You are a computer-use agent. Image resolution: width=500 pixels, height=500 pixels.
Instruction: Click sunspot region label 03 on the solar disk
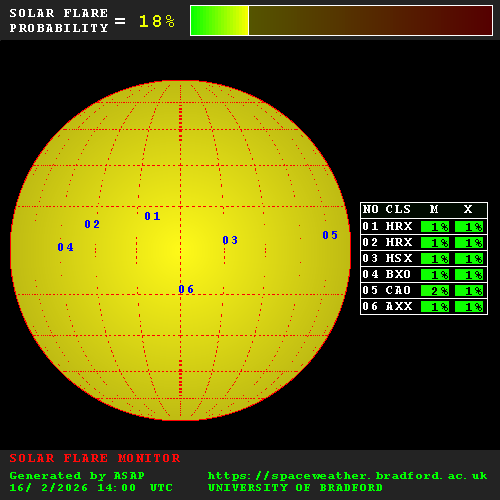[230, 240]
